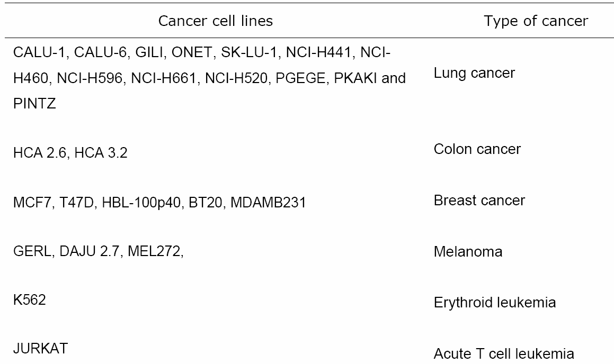Click the Cancer cell lines column header
The image size is (614, 364).
tap(216, 21)
